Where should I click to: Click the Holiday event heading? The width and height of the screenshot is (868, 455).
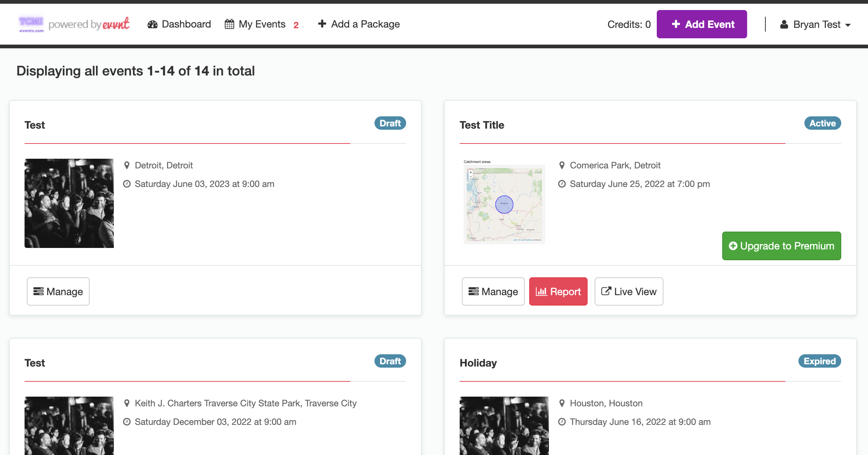(x=478, y=363)
